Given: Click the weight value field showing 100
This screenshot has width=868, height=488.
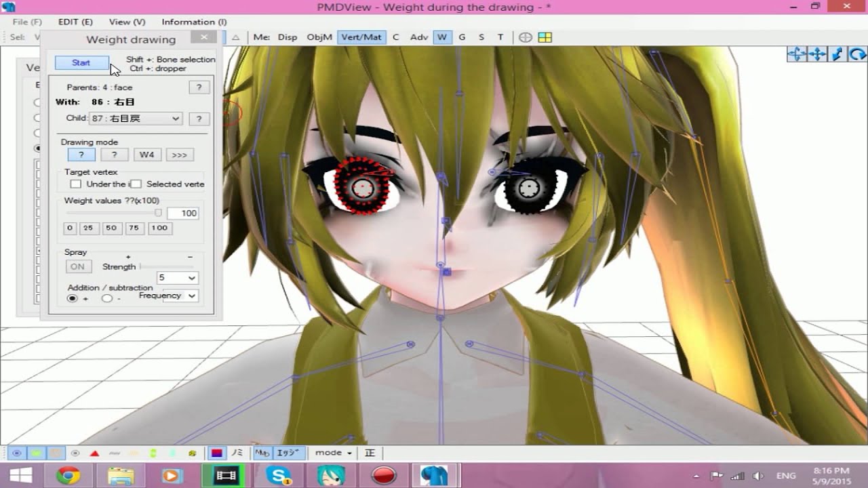Looking at the screenshot, I should point(182,213).
